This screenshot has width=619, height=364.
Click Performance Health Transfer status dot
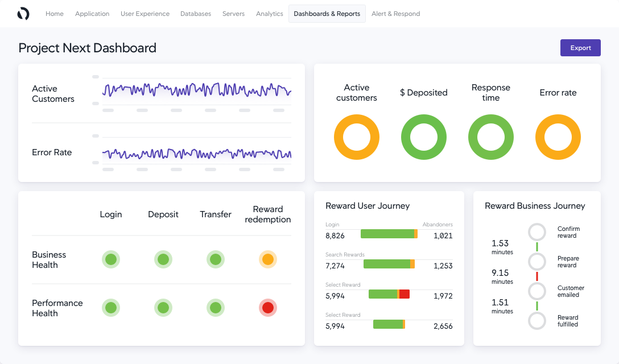[216, 308]
